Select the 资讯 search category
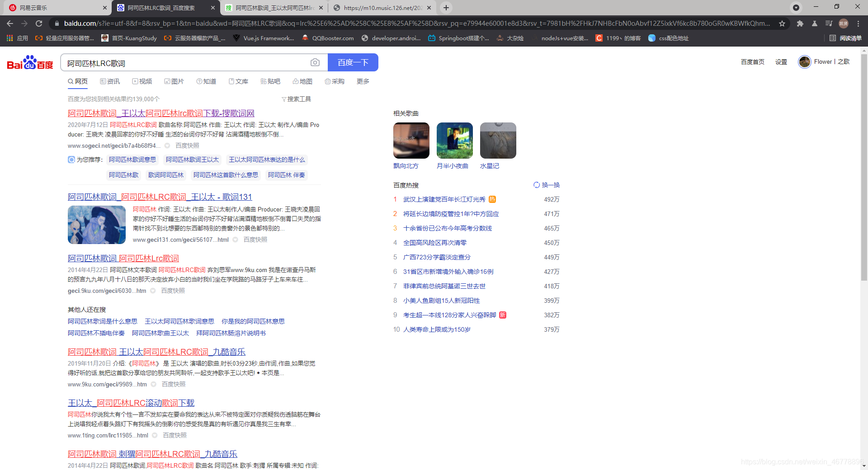 tap(110, 81)
